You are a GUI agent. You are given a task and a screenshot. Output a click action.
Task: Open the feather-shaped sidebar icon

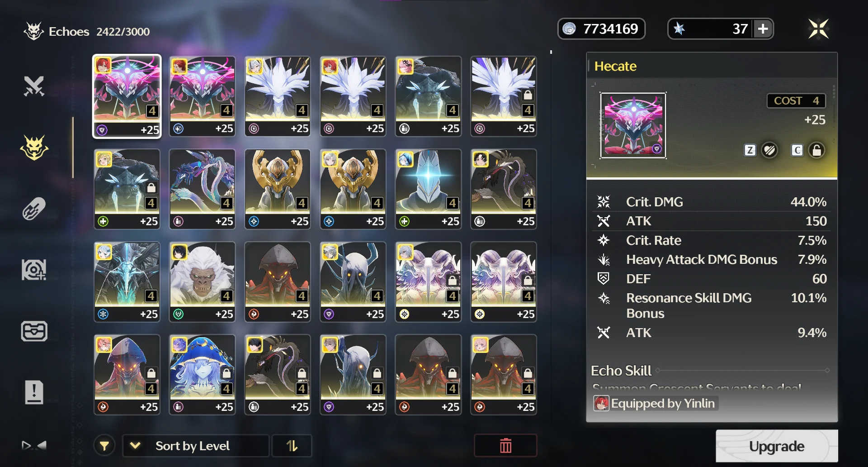34,208
